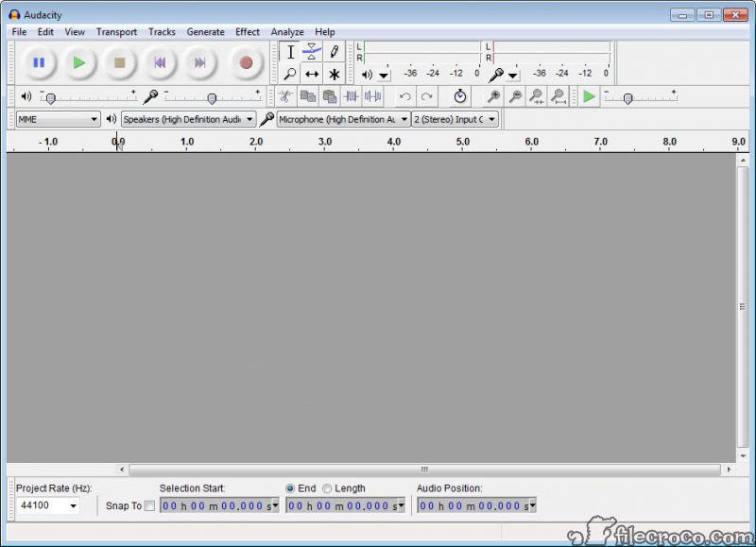Screen dimensions: 756x547
Task: Click the Zoom Out magnifier icon
Action: (x=515, y=96)
